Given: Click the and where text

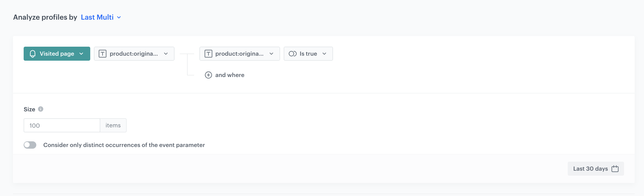Looking at the screenshot, I should point(230,75).
